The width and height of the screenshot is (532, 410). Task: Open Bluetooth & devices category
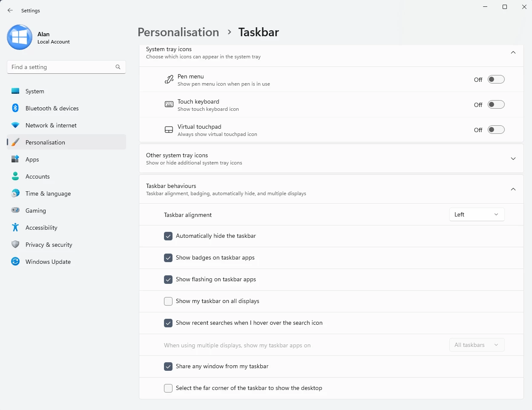click(x=66, y=108)
